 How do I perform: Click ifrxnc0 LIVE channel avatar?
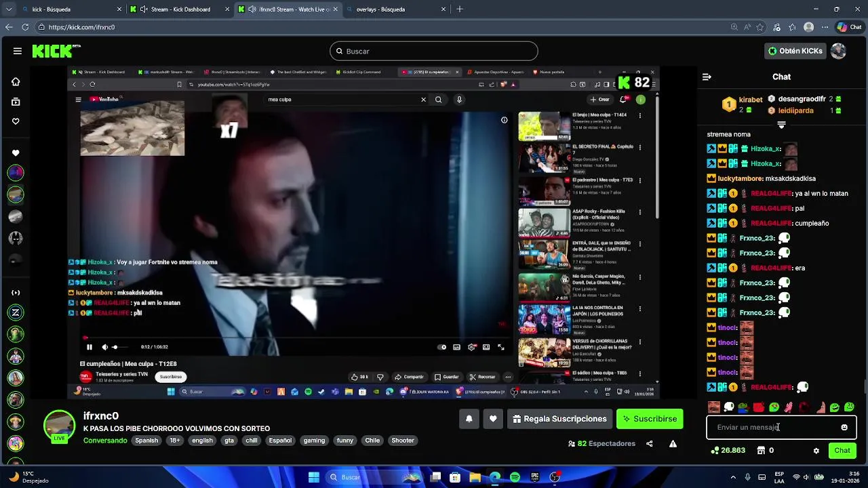pyautogui.click(x=59, y=426)
